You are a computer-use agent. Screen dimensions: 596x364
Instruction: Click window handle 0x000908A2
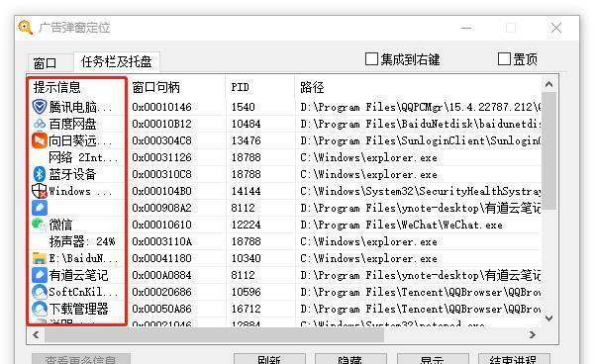point(162,208)
